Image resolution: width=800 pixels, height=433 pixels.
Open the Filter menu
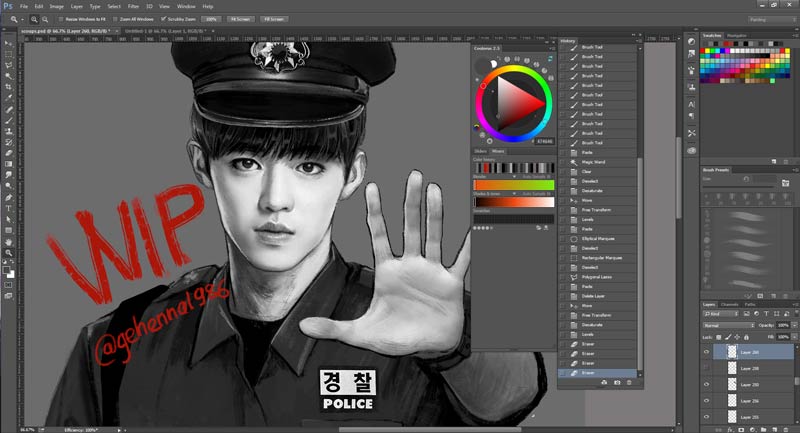[133, 7]
